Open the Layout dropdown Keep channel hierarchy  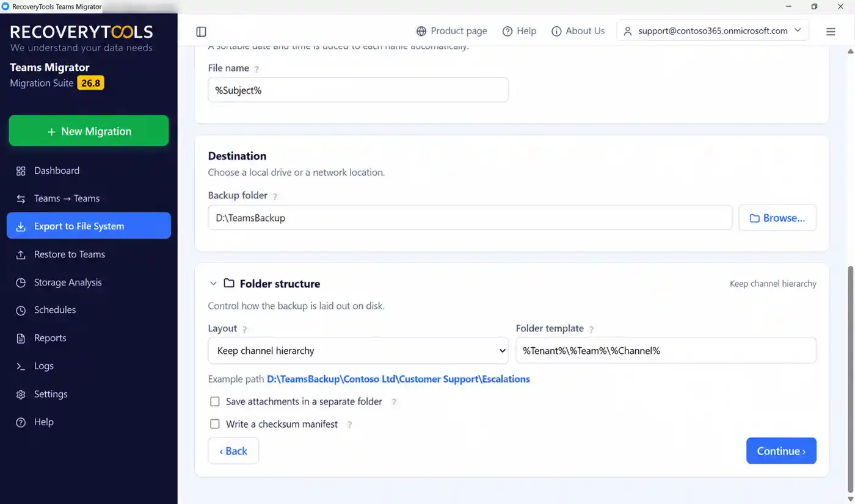tap(358, 350)
